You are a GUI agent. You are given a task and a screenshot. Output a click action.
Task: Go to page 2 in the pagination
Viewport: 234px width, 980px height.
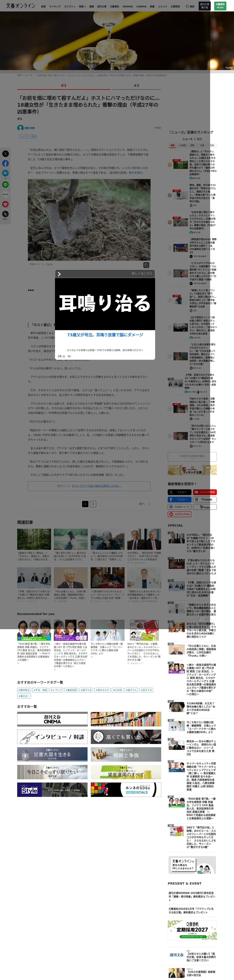coord(93,504)
